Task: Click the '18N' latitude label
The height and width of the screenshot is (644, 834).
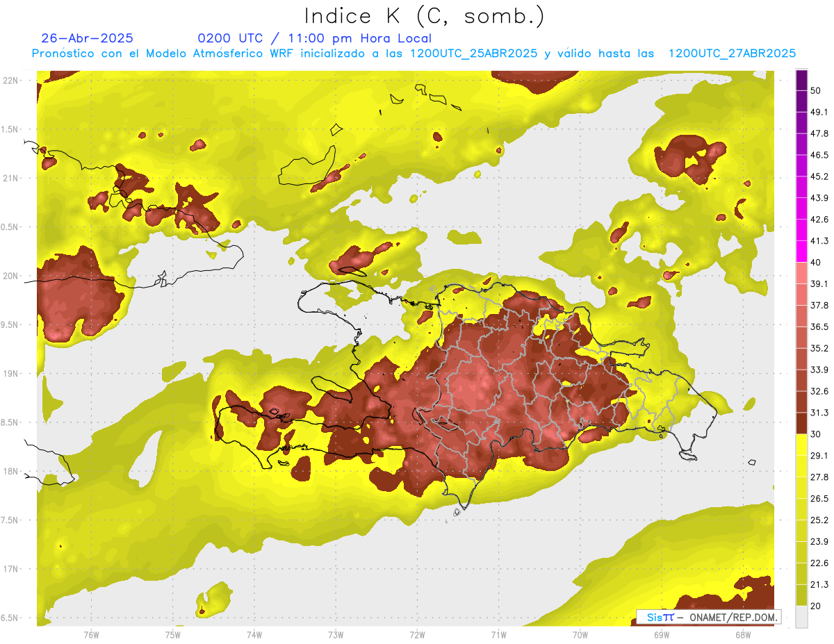Action: pos(11,471)
